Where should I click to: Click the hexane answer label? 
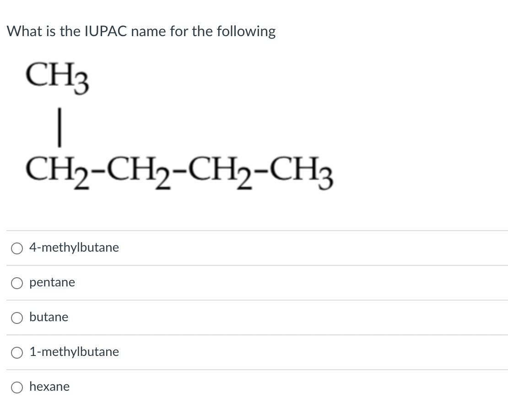coord(49,387)
